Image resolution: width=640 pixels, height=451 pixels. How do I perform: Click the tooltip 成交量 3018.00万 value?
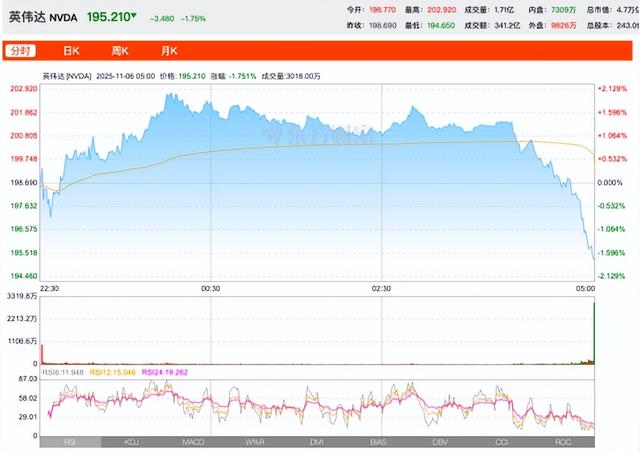pos(303,76)
